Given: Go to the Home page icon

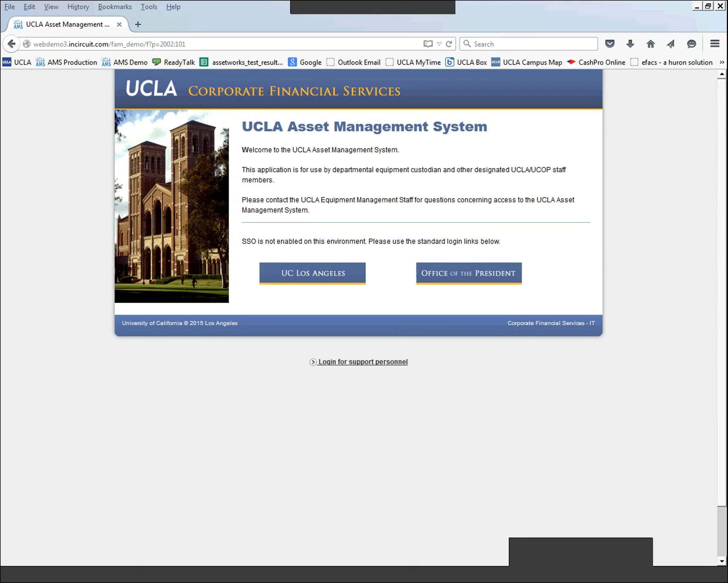Looking at the screenshot, I should (650, 44).
